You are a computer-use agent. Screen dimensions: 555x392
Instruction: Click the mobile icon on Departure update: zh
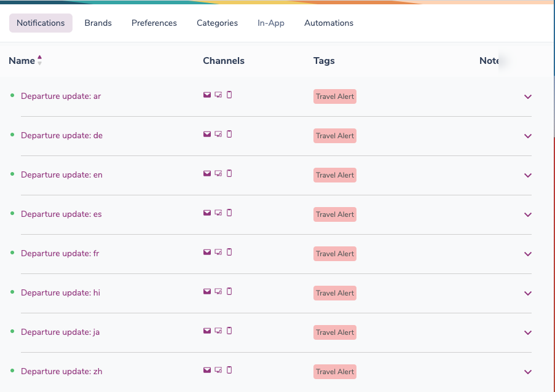coord(229,370)
